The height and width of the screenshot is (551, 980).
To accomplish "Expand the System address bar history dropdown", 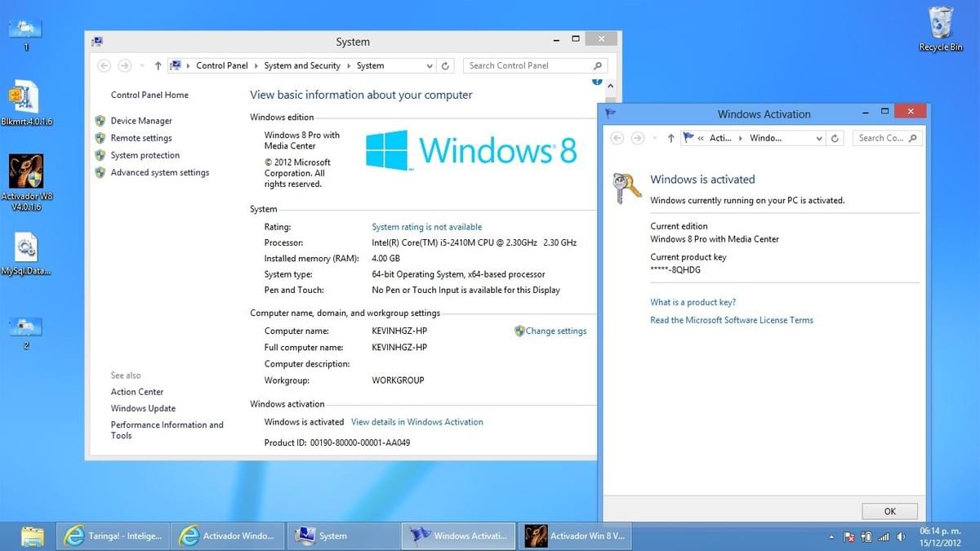I will click(x=430, y=65).
